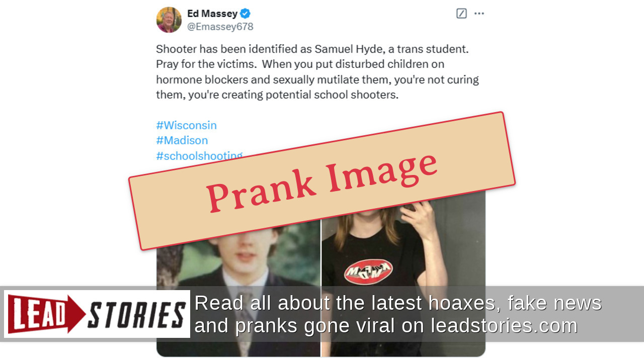Image resolution: width=644 pixels, height=362 pixels.
Task: Open the #Wisconsin hashtag
Action: pos(186,125)
